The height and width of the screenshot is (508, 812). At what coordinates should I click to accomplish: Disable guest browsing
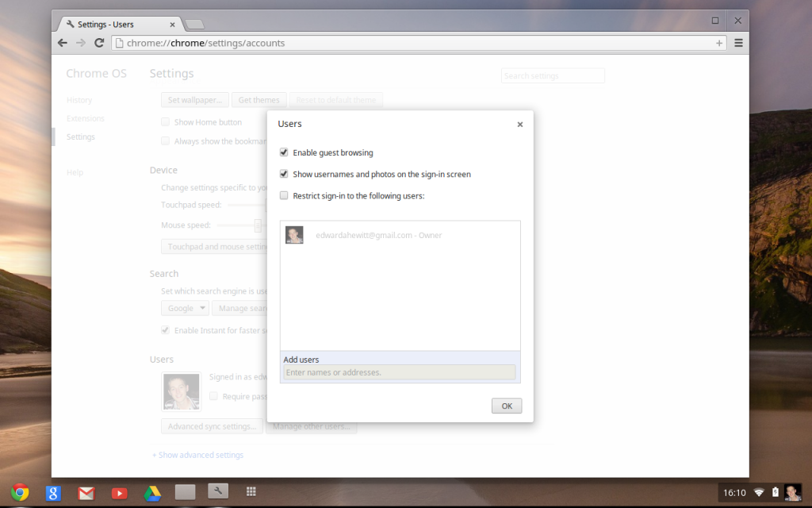(x=283, y=152)
